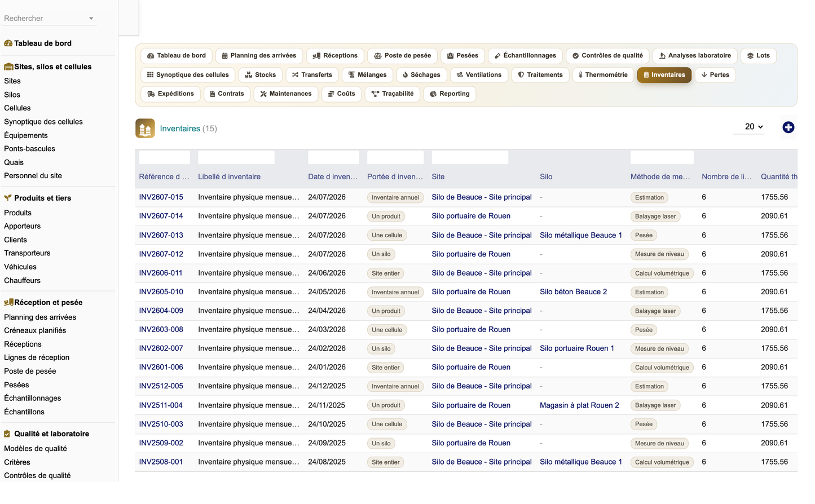Open inventory INV2606-011
The image size is (815, 504).
click(161, 273)
